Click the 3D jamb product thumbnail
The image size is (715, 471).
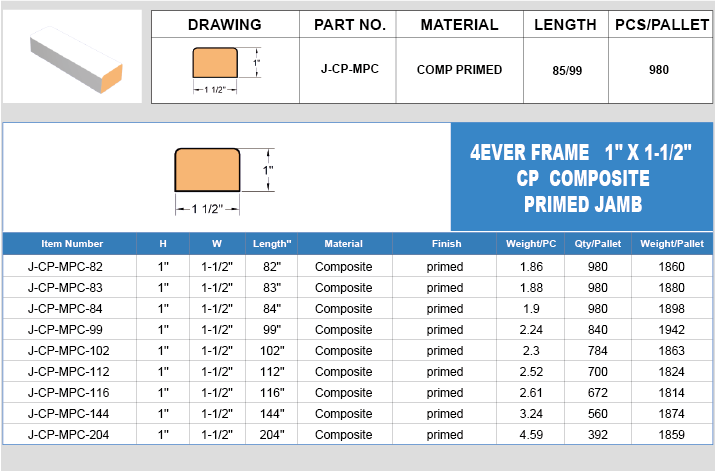click(x=76, y=59)
